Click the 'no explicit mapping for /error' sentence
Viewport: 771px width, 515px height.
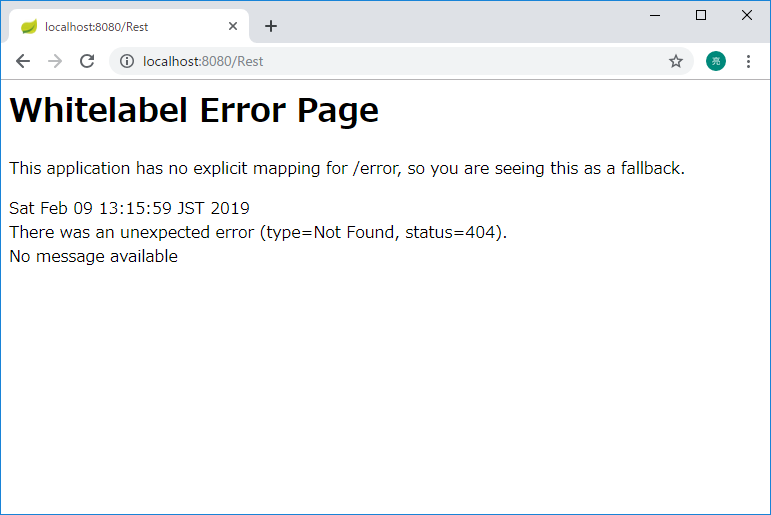click(347, 168)
